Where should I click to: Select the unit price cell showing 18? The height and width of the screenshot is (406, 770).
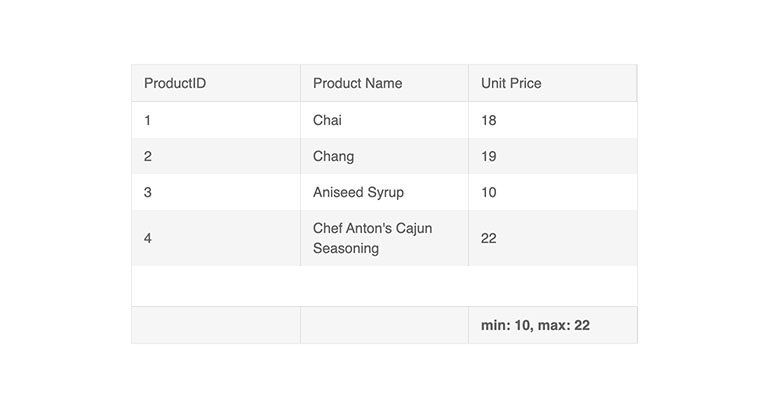(x=553, y=120)
